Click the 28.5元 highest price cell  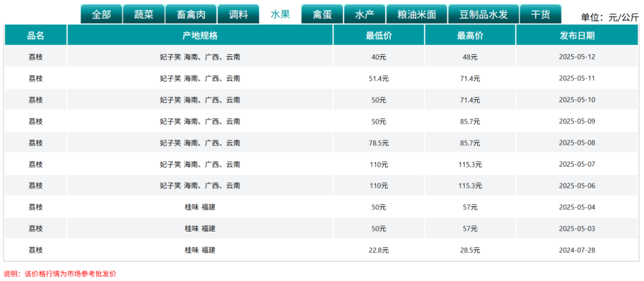pyautogui.click(x=470, y=250)
